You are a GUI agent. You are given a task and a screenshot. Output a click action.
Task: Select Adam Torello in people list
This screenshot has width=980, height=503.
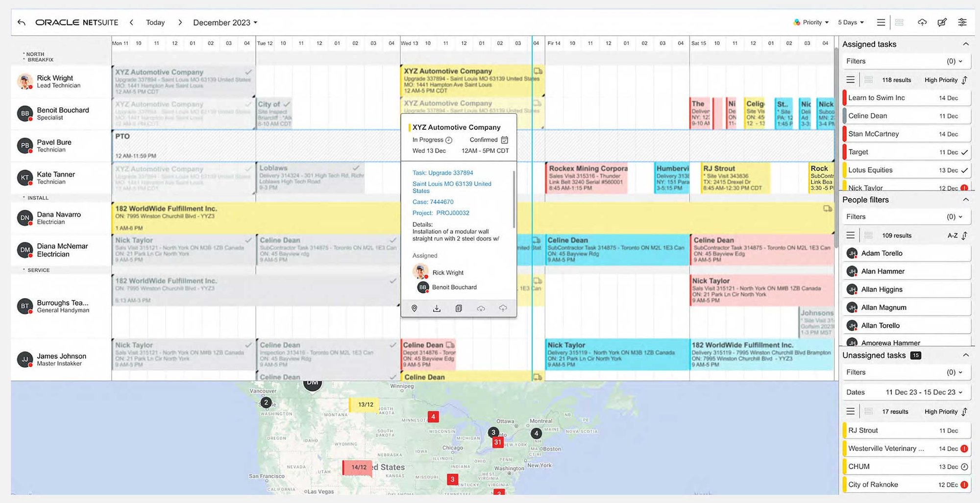906,253
